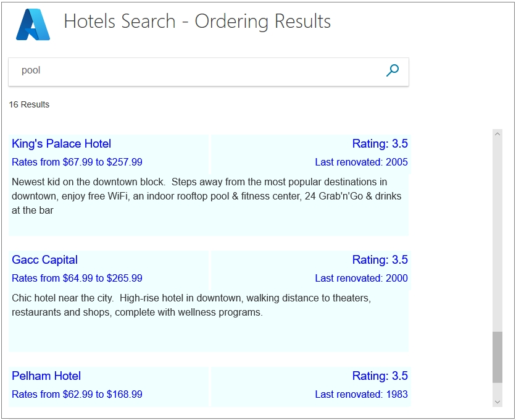Select the Pelham Hotel title
Image resolution: width=516 pixels, height=420 pixels.
point(46,376)
